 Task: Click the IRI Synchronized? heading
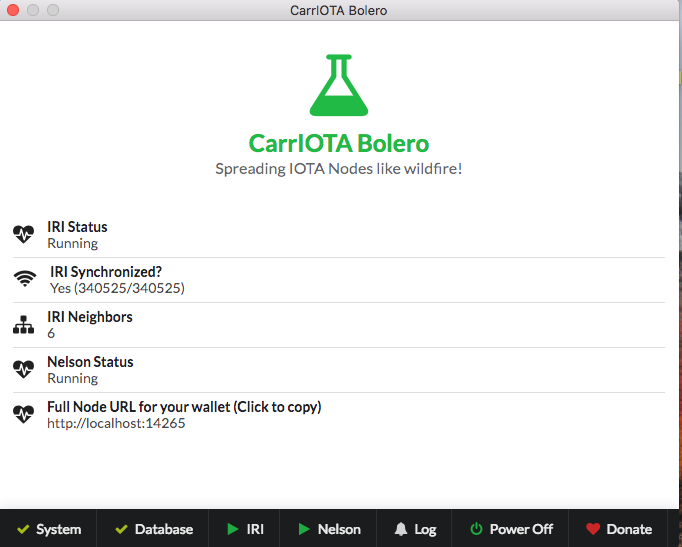pos(106,272)
